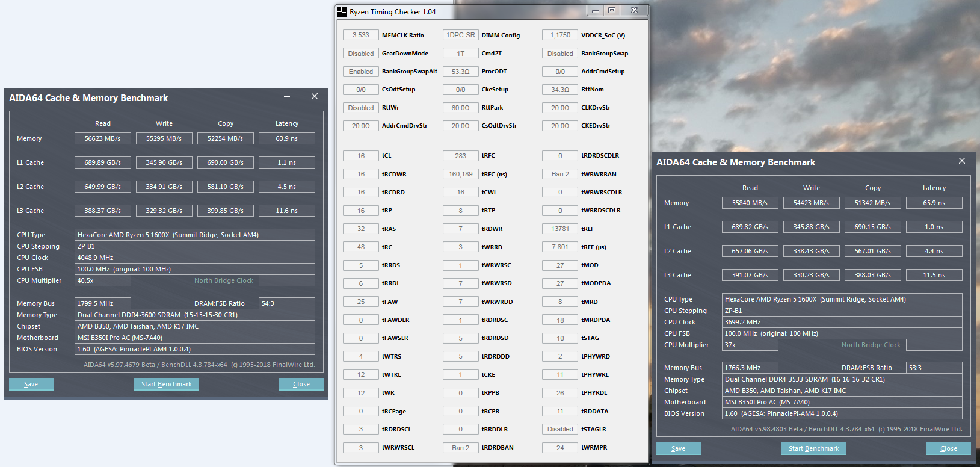
Task: Select the MEMCLK Ratio value 3 533
Action: (361, 35)
